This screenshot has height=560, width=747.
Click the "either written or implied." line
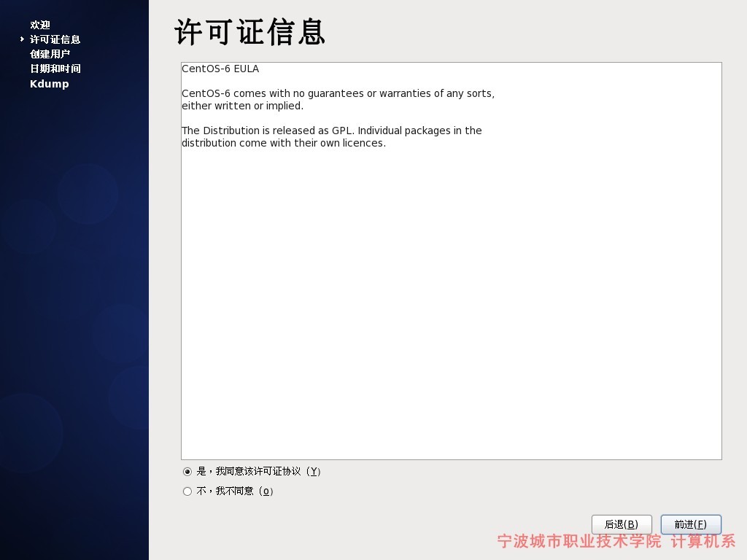(242, 106)
